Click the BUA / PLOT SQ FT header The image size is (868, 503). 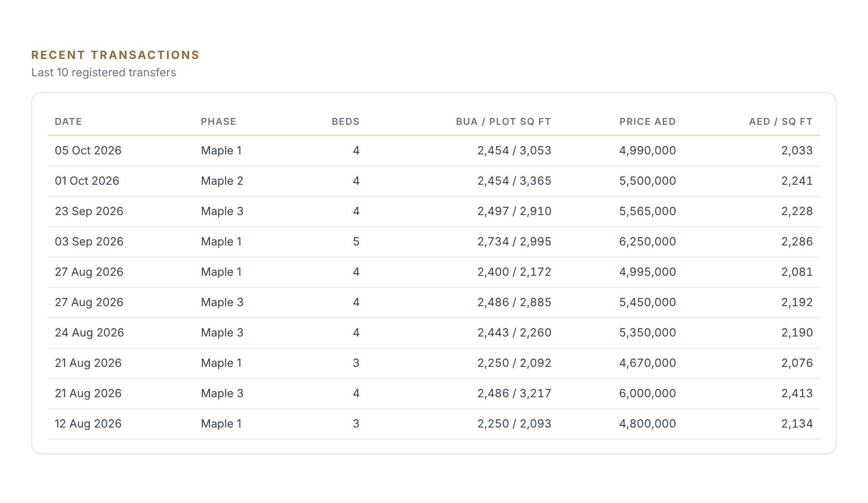503,121
